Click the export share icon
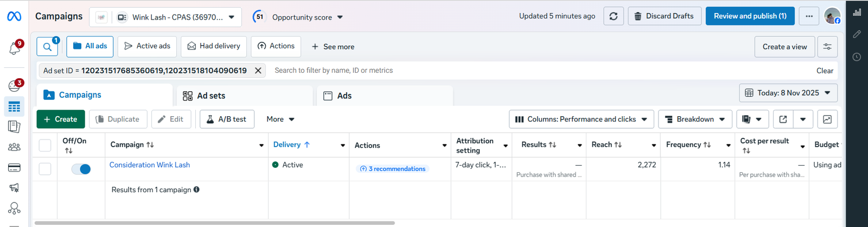 point(783,119)
